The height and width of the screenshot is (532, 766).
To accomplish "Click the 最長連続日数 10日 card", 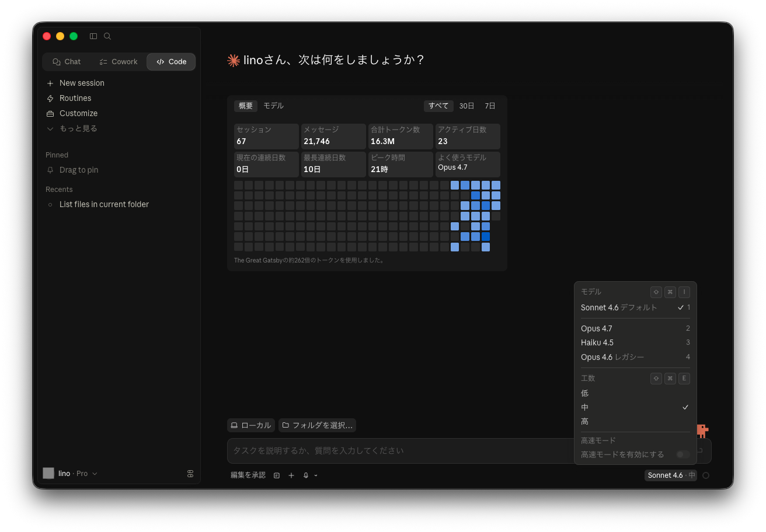I will [x=333, y=164].
